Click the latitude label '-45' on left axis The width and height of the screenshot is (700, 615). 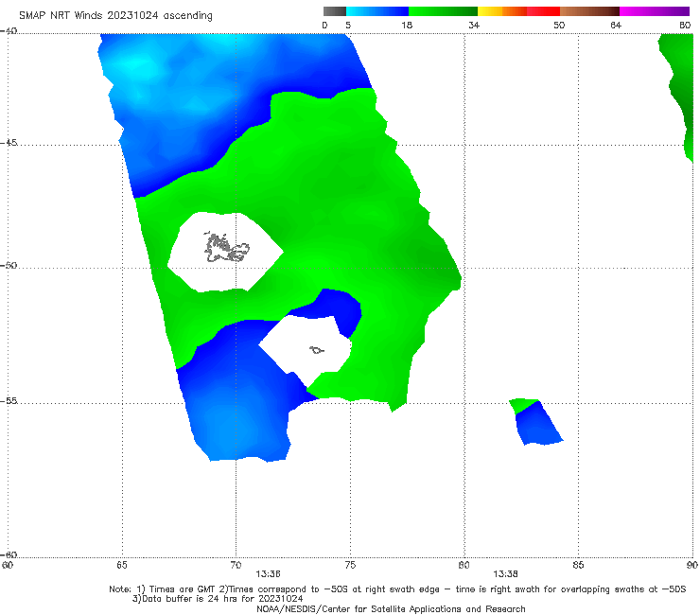pyautogui.click(x=9, y=143)
